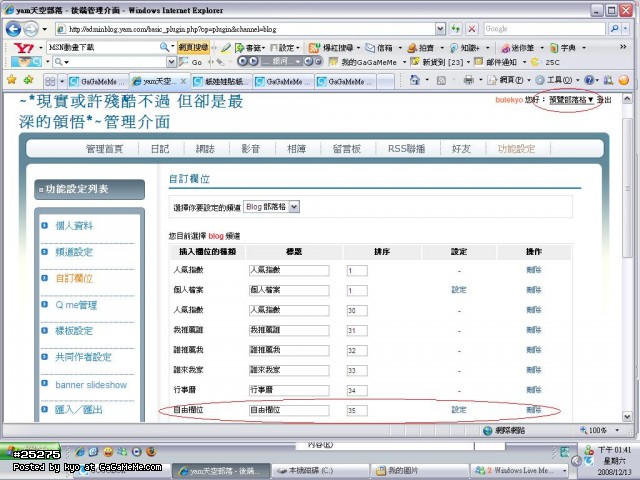Open the 日記 navigation tab
640x480 pixels.
coord(160,149)
